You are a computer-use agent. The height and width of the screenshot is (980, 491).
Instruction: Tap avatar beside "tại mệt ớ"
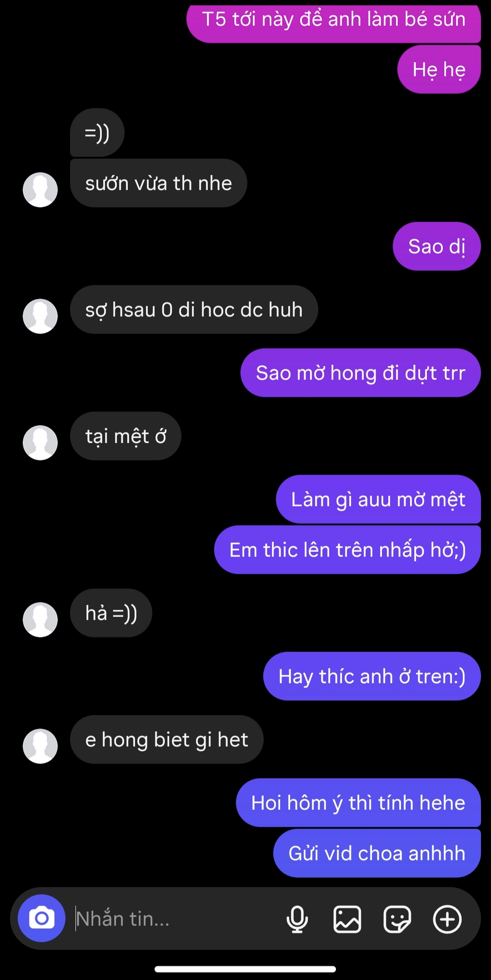pos(40,443)
